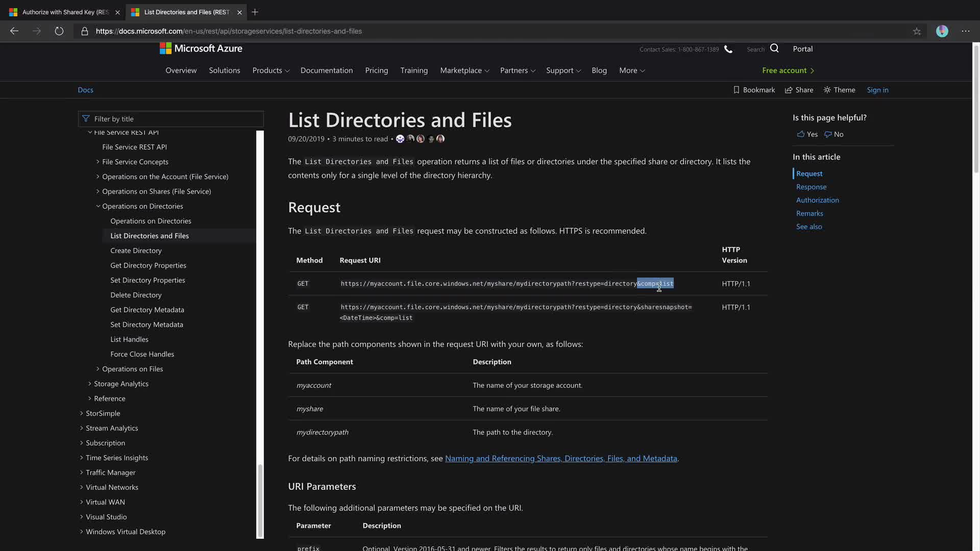Collapse Operations on Directories tree node

pyautogui.click(x=98, y=206)
